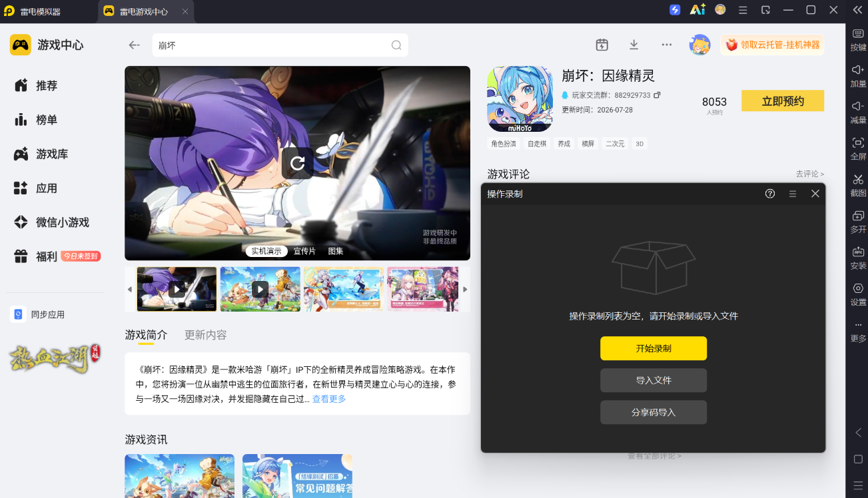Open the 去评论 link

point(809,174)
